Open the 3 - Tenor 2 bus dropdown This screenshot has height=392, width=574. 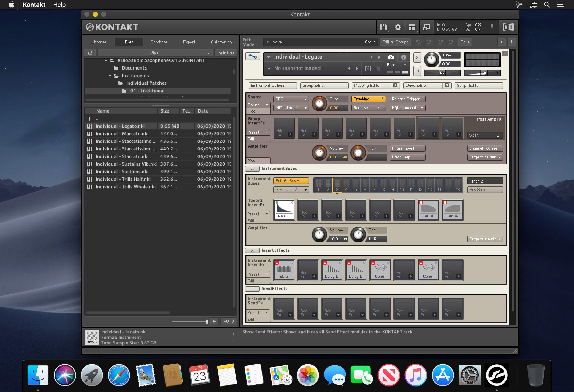tap(291, 190)
